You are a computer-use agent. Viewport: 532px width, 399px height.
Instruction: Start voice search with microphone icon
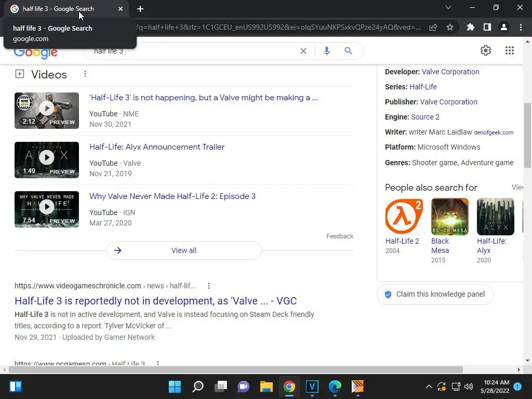coord(326,51)
